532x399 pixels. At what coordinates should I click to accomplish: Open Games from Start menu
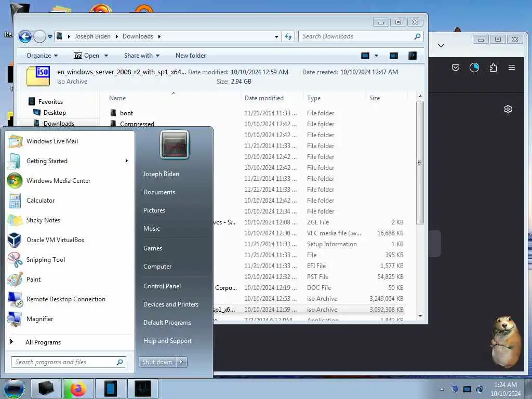pyautogui.click(x=153, y=248)
